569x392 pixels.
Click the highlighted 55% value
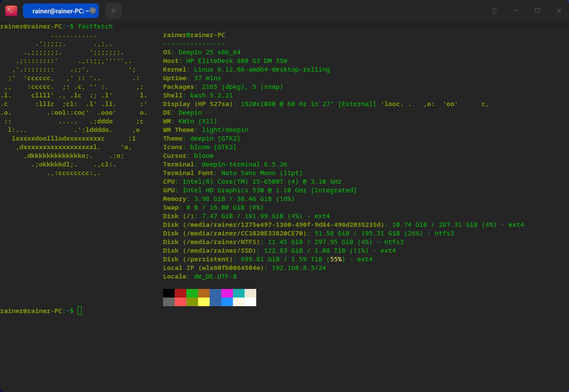(x=336, y=259)
